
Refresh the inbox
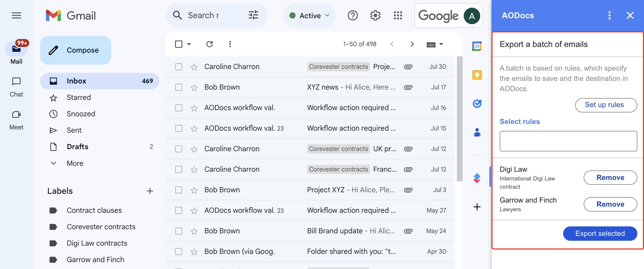(210, 44)
